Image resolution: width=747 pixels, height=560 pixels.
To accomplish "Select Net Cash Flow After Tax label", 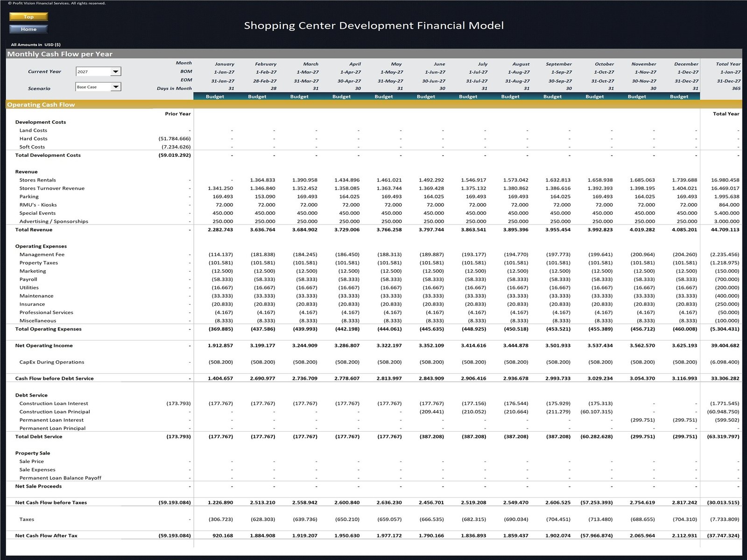I will coord(46,536).
